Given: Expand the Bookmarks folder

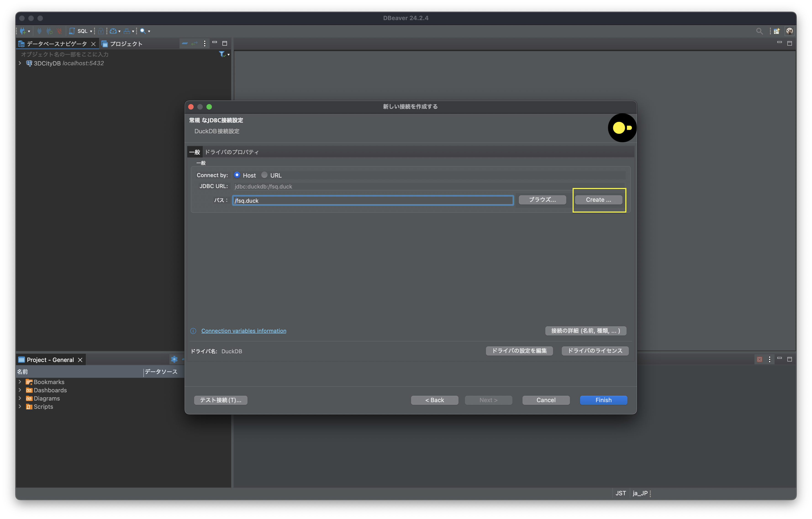Looking at the screenshot, I should (20, 382).
